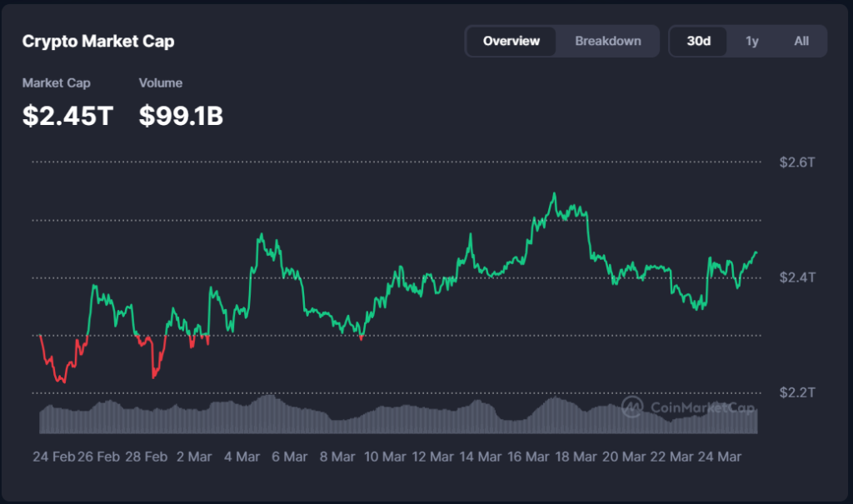Click the chart line's highest peak
Viewport: 853px width, 504px height.
[552, 195]
